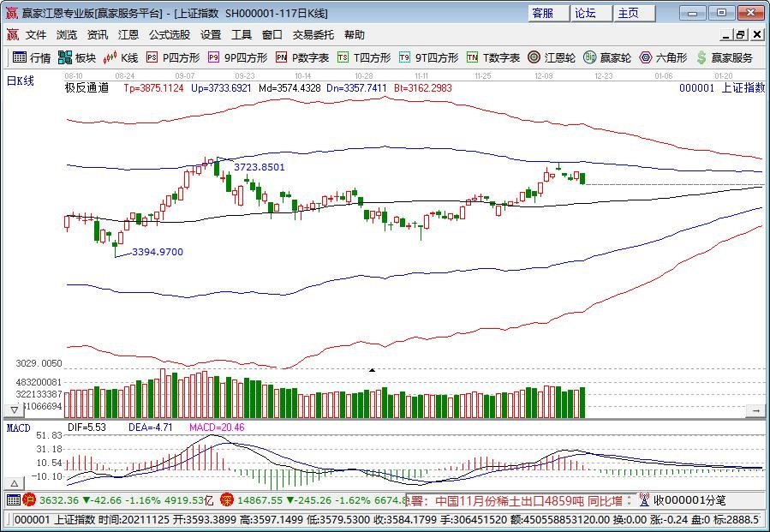Click the Bt=3162.2983 value

coord(423,88)
